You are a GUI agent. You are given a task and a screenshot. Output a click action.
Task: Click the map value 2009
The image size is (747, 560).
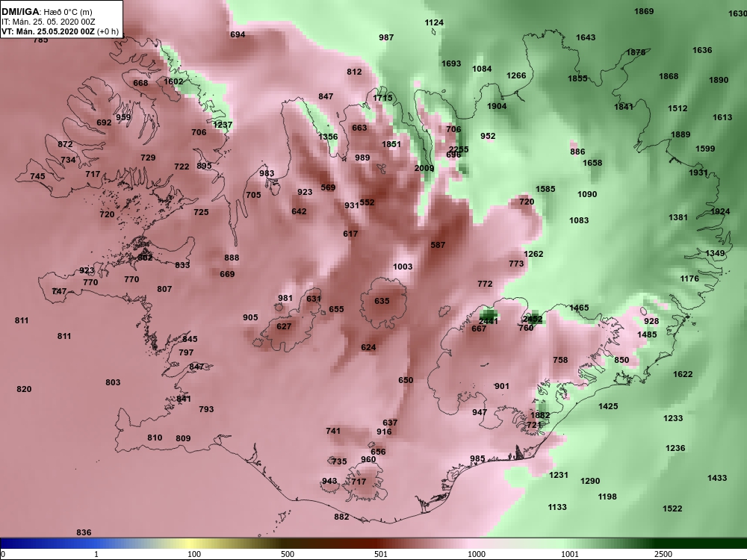pyautogui.click(x=424, y=168)
